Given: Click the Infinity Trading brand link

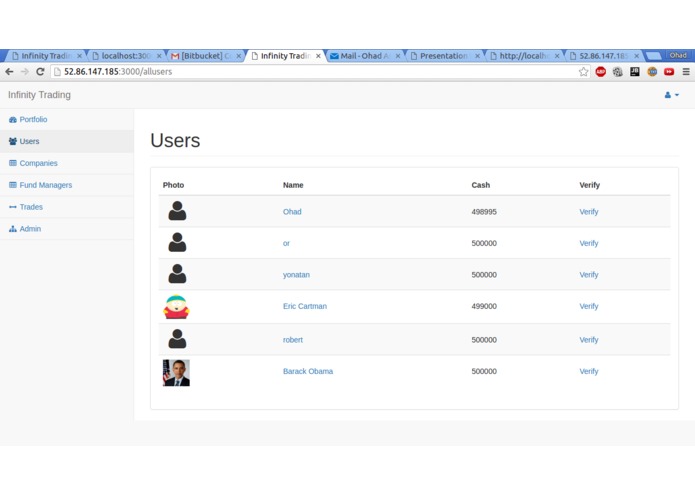Looking at the screenshot, I should coord(39,95).
